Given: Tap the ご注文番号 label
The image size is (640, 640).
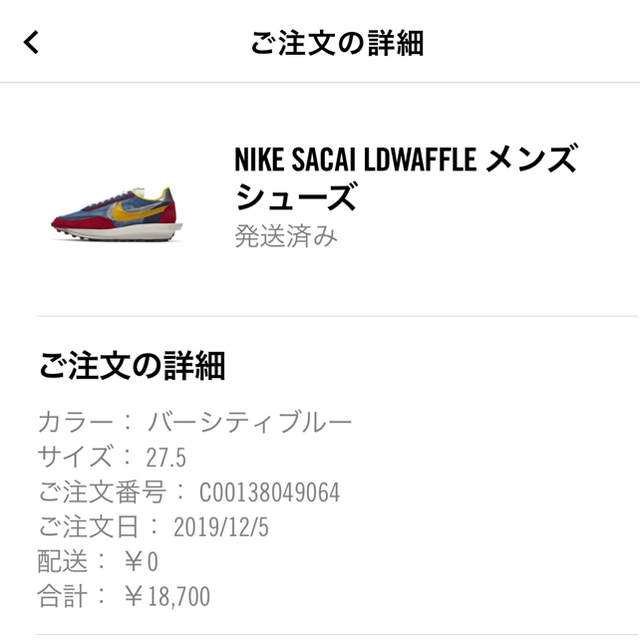Looking at the screenshot, I should tap(102, 492).
